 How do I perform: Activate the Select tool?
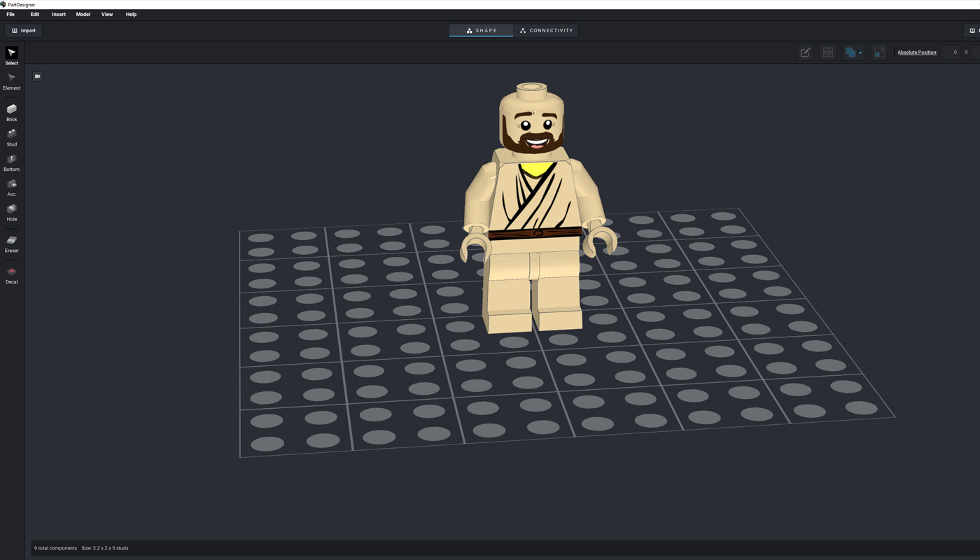(x=12, y=55)
